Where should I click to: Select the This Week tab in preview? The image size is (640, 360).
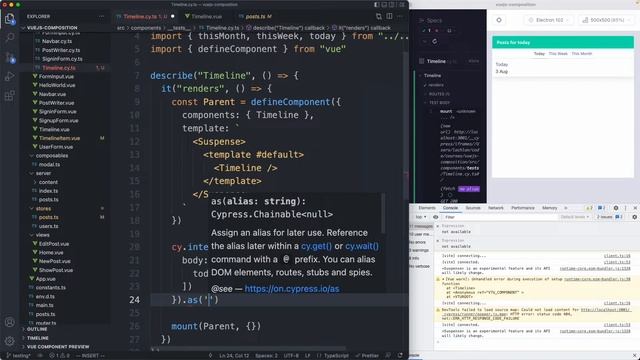click(x=558, y=53)
